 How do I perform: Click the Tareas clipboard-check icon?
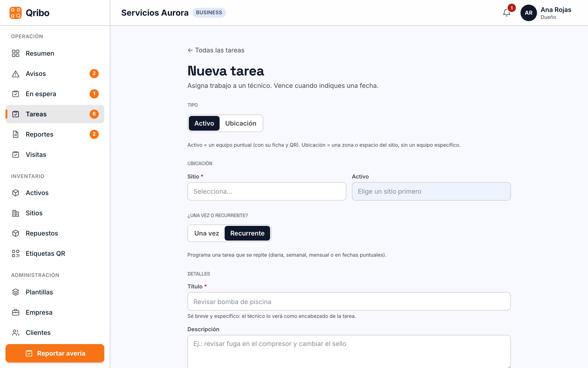[16, 114]
